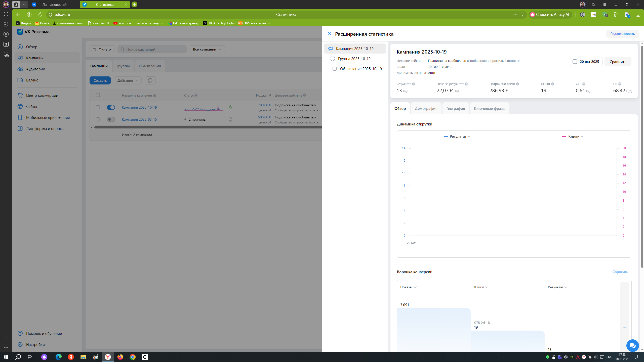The width and height of the screenshot is (644, 362).
Task: Open Windows Start menu
Action: (6, 357)
